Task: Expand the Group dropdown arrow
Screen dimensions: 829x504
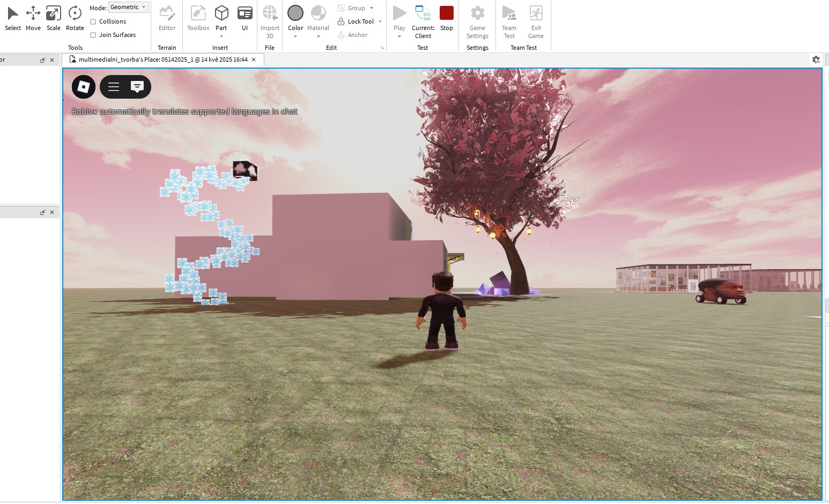Action: (x=372, y=8)
